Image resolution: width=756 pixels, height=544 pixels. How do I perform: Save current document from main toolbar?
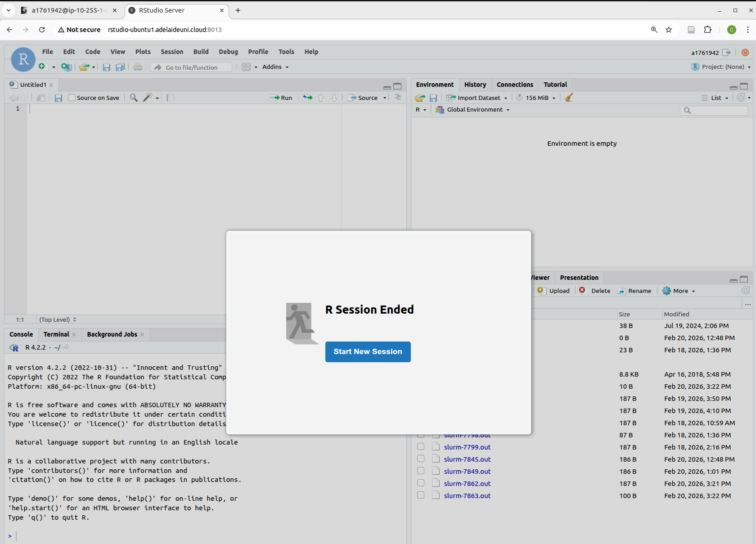click(107, 67)
